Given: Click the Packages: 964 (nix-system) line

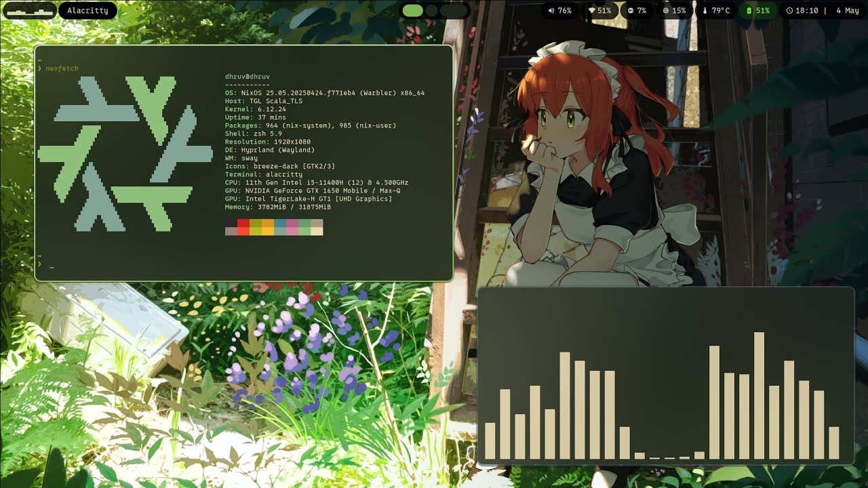Looking at the screenshot, I should (x=311, y=125).
